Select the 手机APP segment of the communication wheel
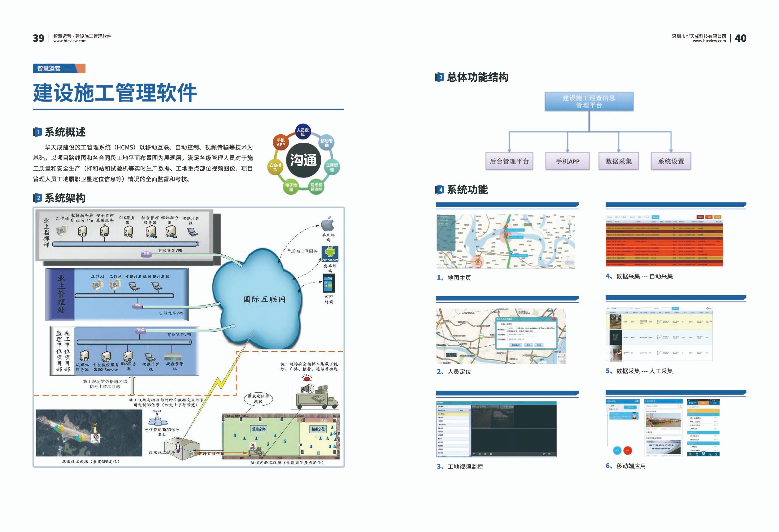 (x=281, y=143)
